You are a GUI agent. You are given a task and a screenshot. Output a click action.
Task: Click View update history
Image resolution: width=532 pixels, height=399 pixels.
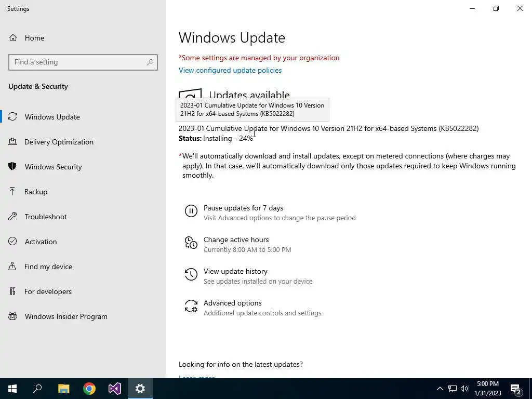(x=235, y=271)
